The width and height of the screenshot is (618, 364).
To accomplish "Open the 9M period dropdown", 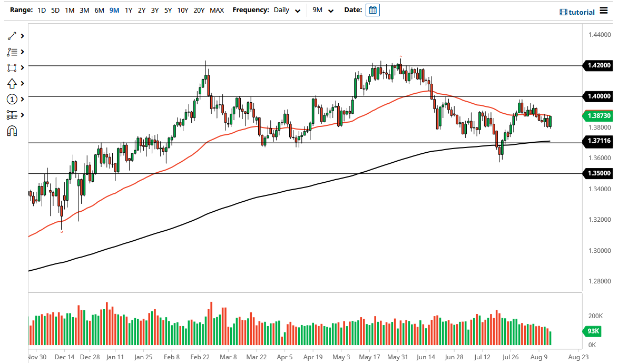I will 323,10.
